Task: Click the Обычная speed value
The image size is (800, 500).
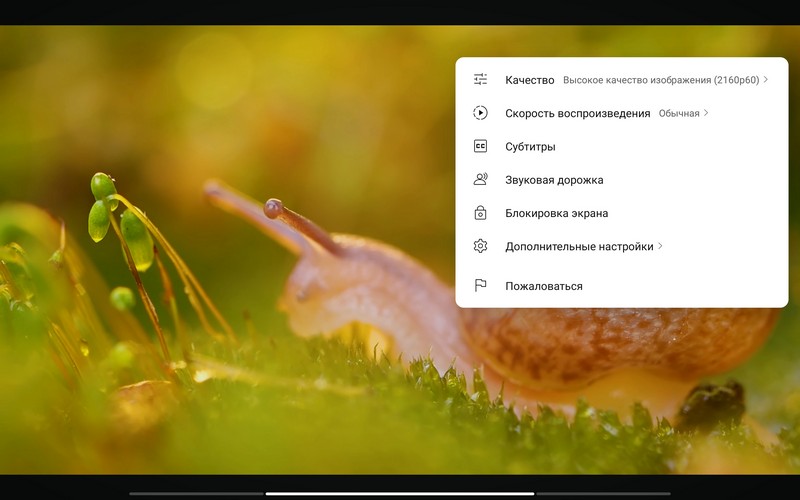Action: click(x=679, y=113)
